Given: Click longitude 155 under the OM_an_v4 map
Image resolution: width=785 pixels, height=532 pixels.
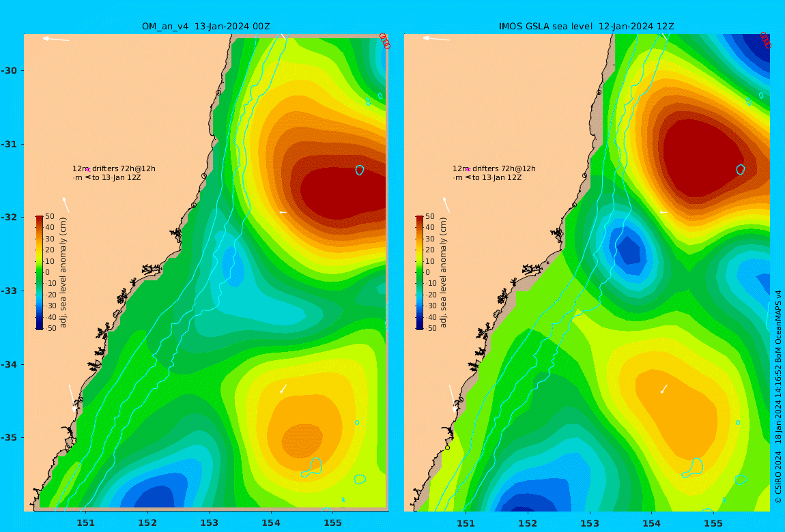Looking at the screenshot, I should (333, 523).
